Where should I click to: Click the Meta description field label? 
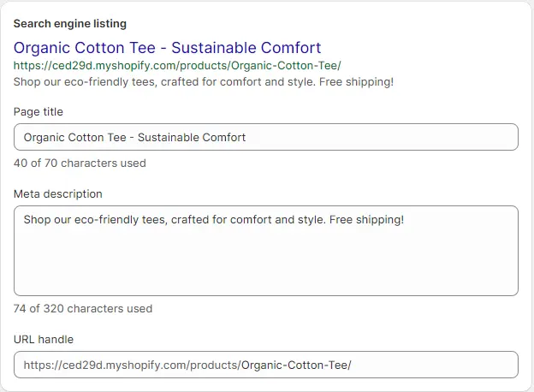58,193
